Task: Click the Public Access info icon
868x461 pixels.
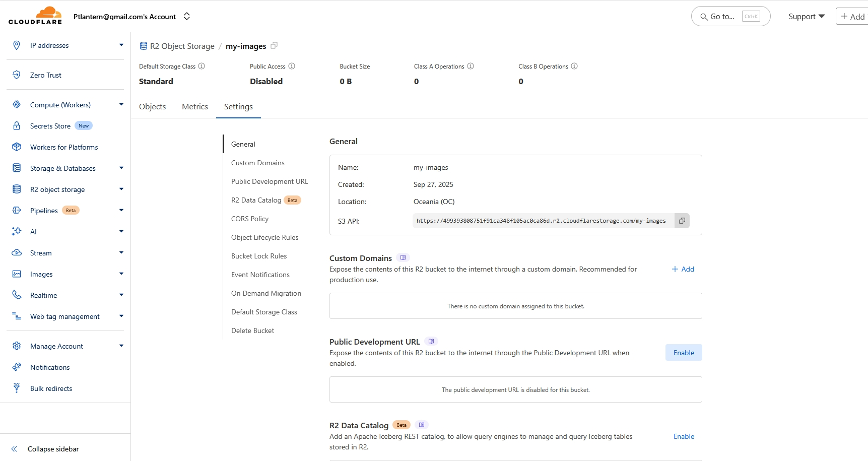Action: 292,66
